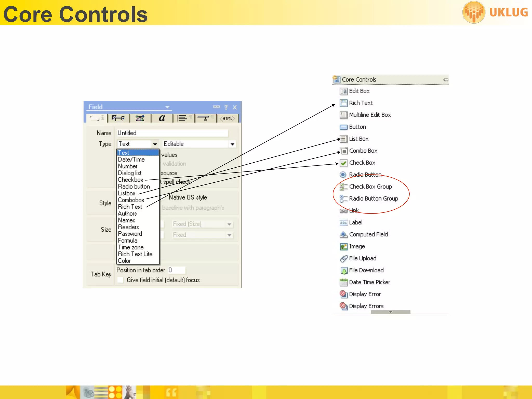Click the Field dialog collapse bar icon
This screenshot has width=532, height=399.
(x=216, y=107)
